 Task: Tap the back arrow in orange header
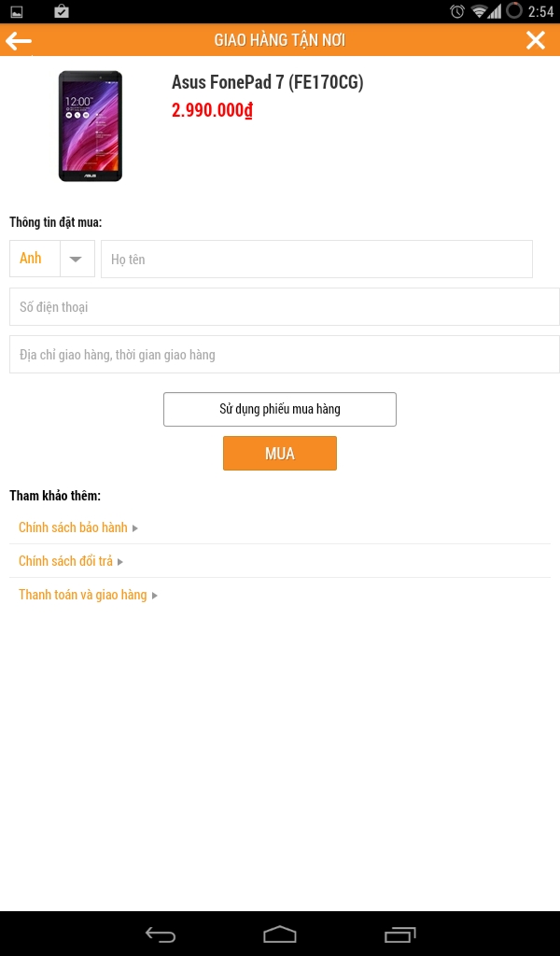(x=19, y=40)
